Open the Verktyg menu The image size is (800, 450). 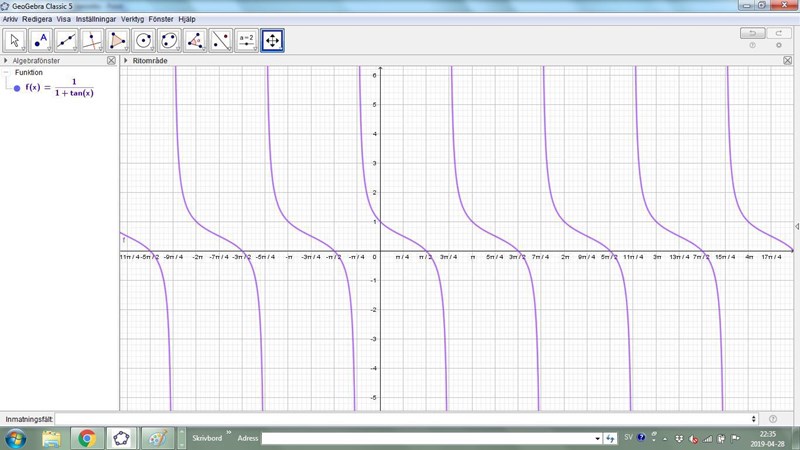[x=132, y=19]
